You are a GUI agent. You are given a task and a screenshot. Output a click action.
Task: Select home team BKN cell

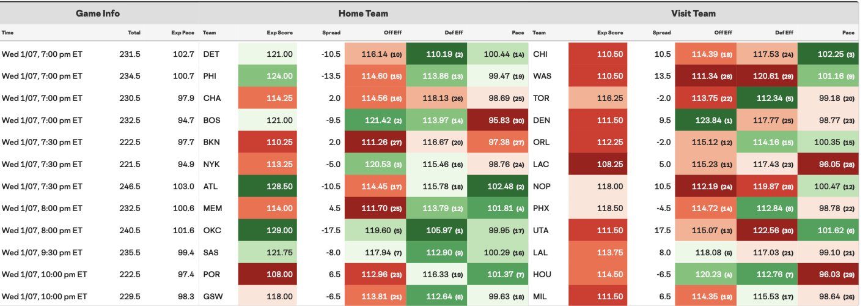pos(211,142)
